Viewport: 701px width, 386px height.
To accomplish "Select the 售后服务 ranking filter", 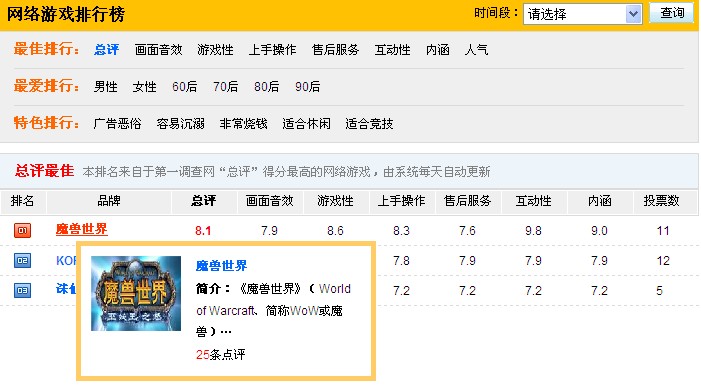I will [x=335, y=49].
